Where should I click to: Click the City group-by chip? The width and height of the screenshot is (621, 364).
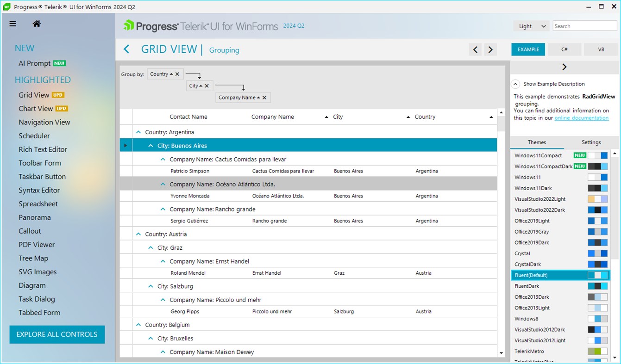point(200,86)
